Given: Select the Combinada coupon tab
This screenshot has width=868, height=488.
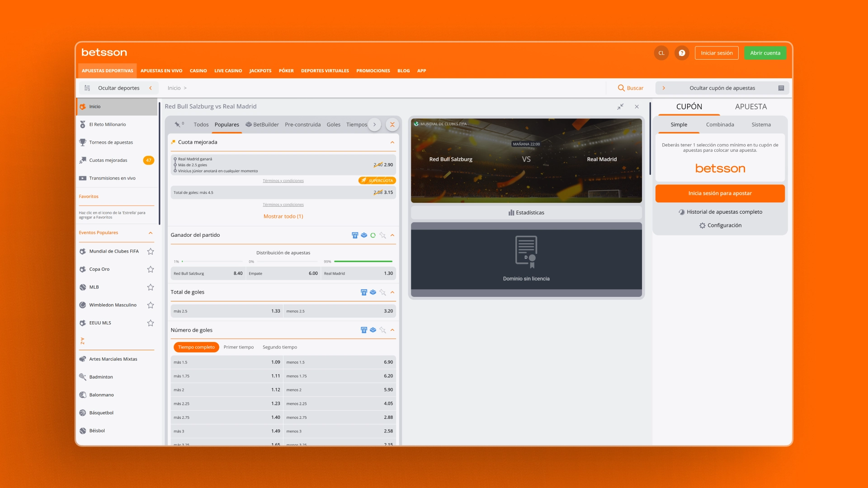Looking at the screenshot, I should tap(720, 125).
